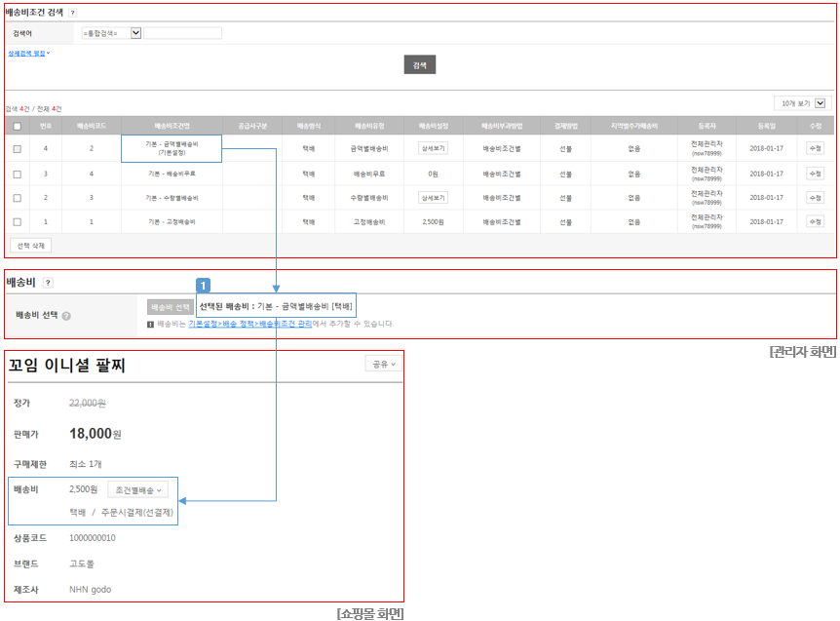Click the 기본 - 고정배송비 condition name cell
Viewport: 840px width, 621px height.
coord(172,222)
